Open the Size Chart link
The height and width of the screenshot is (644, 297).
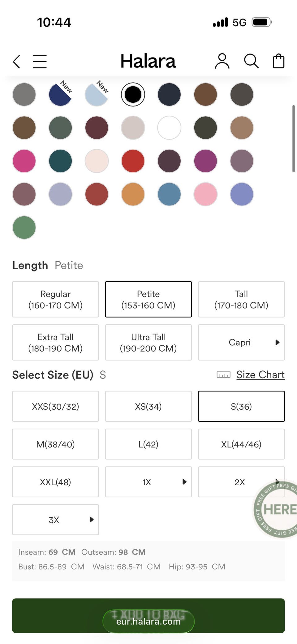coord(260,375)
